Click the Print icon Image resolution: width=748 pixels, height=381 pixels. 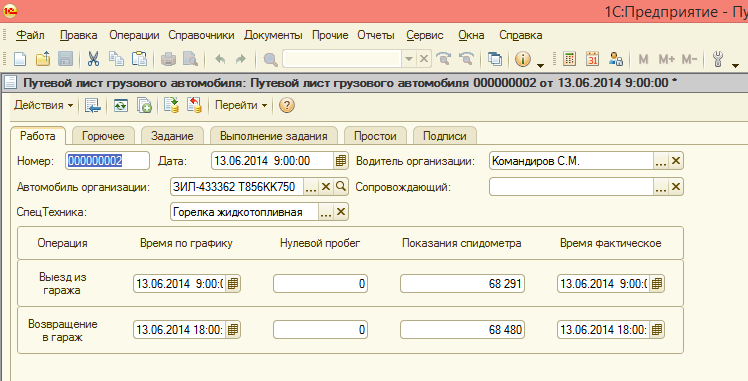(168, 59)
